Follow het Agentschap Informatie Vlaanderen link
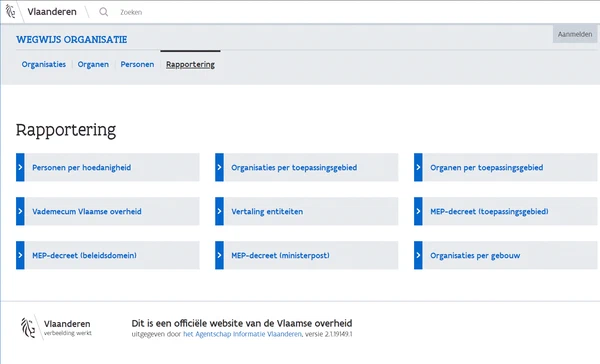This screenshot has width=600, height=364. point(242,334)
